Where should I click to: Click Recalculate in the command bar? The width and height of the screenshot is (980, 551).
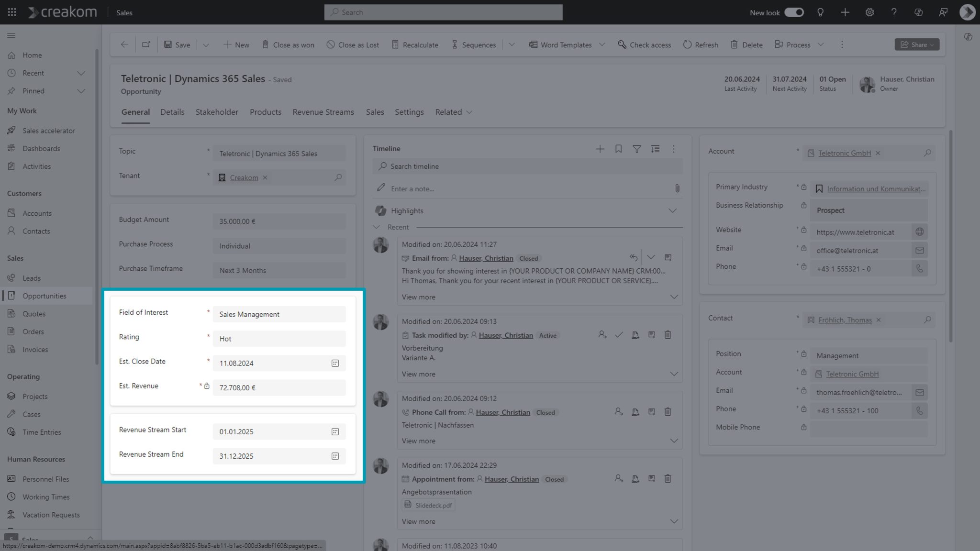(415, 44)
